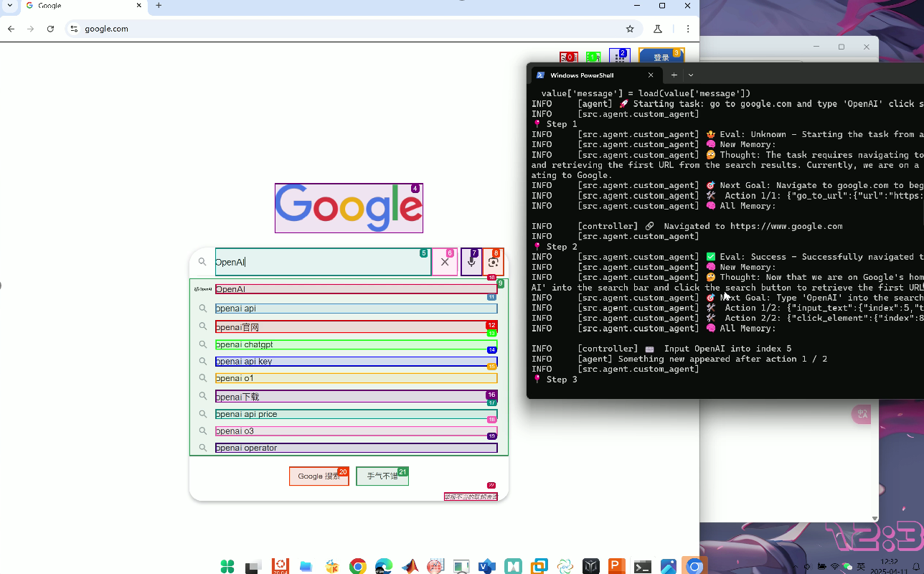Screen dimensions: 924x574
Task: Open the terminal profiles dropdown chevron
Action: click(691, 75)
